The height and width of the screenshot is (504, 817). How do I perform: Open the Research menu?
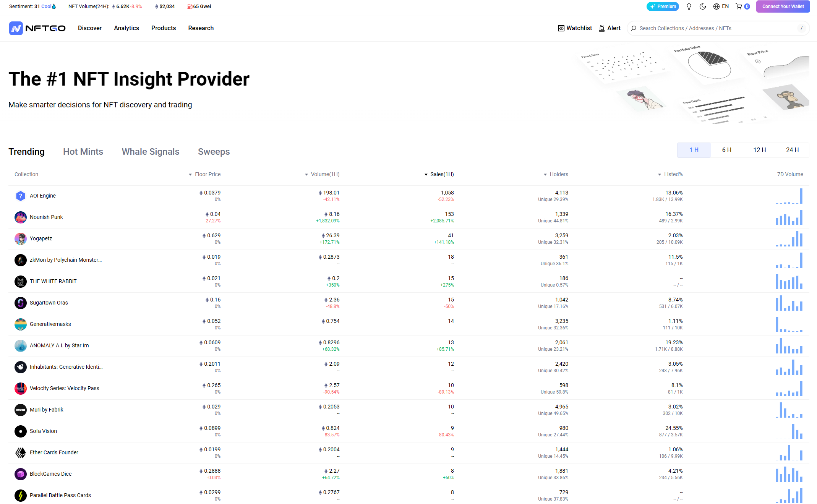click(201, 28)
